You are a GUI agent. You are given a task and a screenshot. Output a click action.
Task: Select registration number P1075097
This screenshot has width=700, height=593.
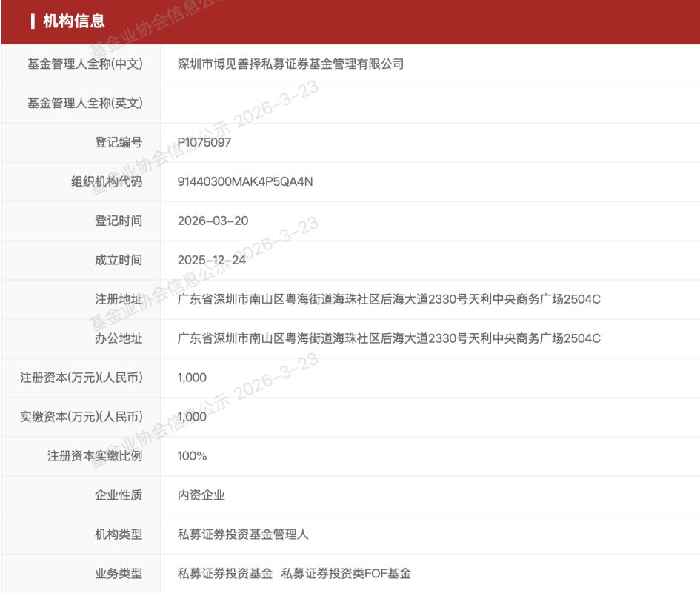point(204,143)
